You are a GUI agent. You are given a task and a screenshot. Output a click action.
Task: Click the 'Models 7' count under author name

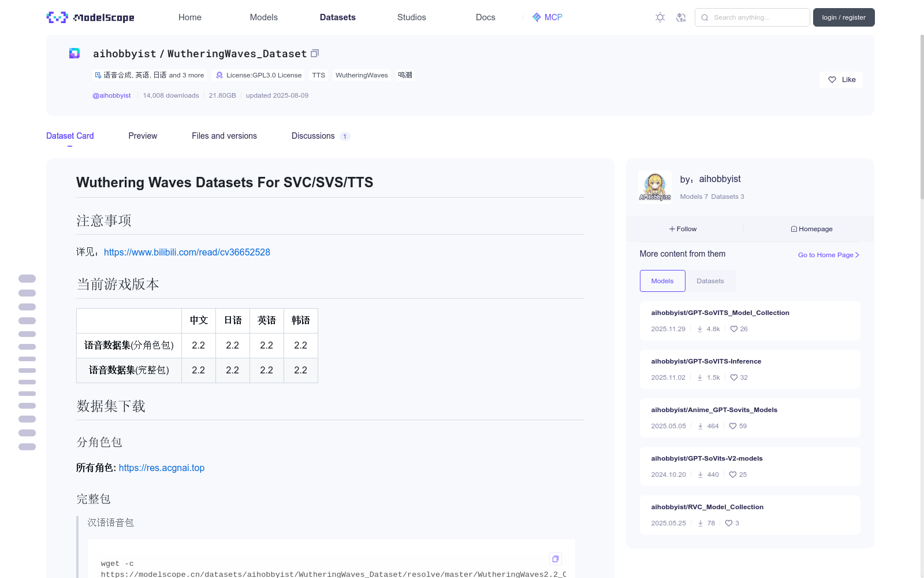[694, 197]
